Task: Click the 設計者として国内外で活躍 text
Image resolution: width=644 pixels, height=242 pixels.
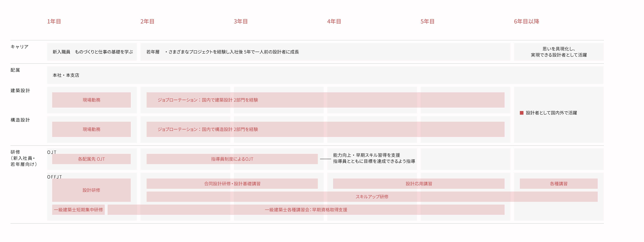Action: (551, 113)
